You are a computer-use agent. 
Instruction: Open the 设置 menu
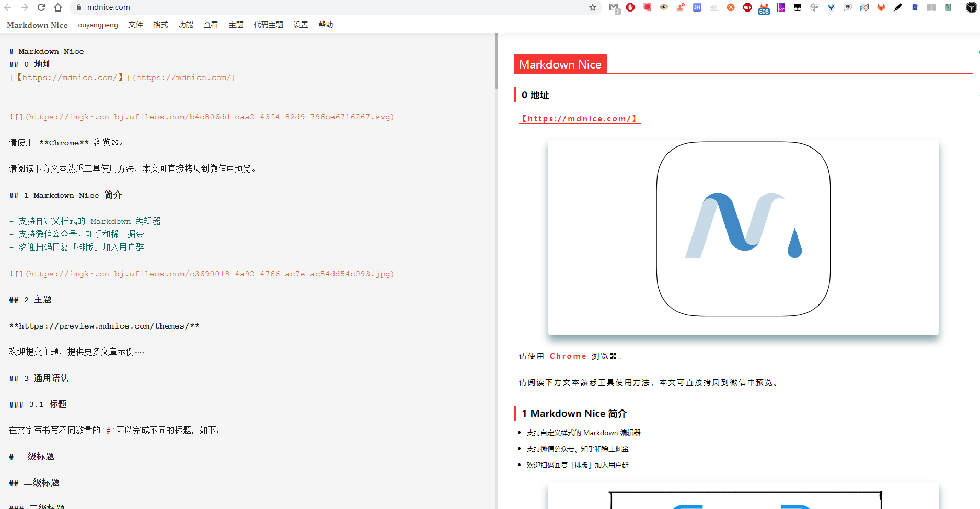coord(301,25)
